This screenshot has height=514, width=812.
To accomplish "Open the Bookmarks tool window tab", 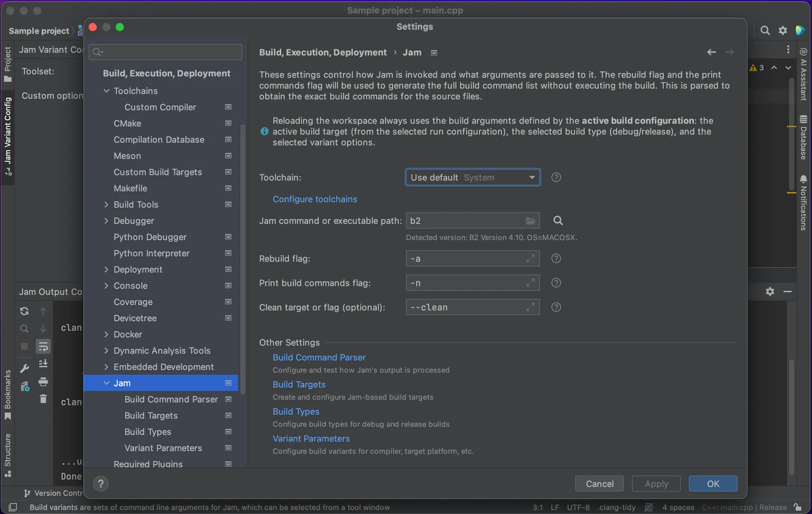I will [x=8, y=395].
